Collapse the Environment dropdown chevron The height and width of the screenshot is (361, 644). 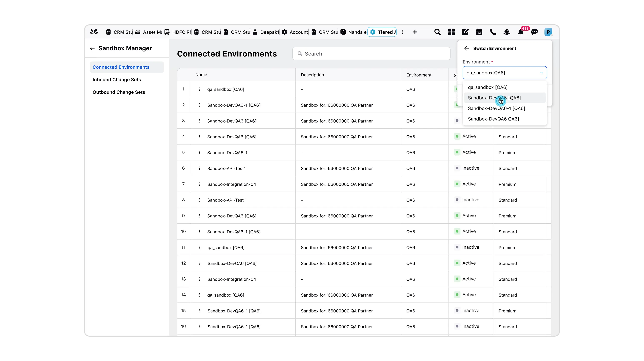click(541, 73)
